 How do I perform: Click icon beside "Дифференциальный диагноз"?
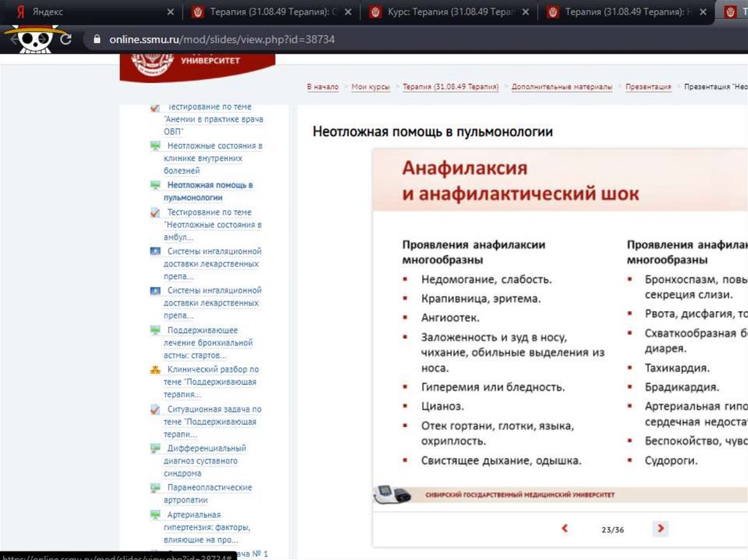pos(155,448)
